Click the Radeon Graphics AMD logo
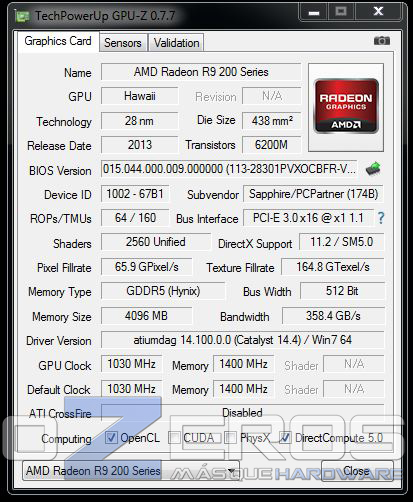 point(346,106)
